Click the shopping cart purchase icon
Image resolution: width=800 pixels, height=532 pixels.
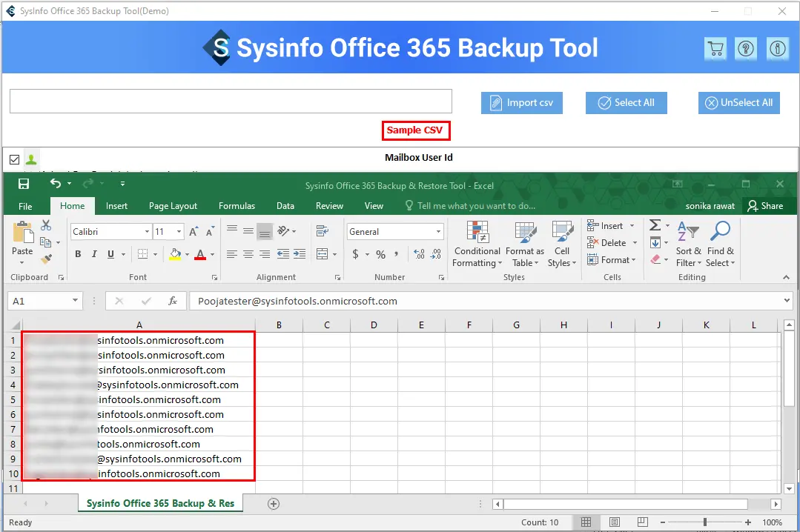pyautogui.click(x=715, y=49)
